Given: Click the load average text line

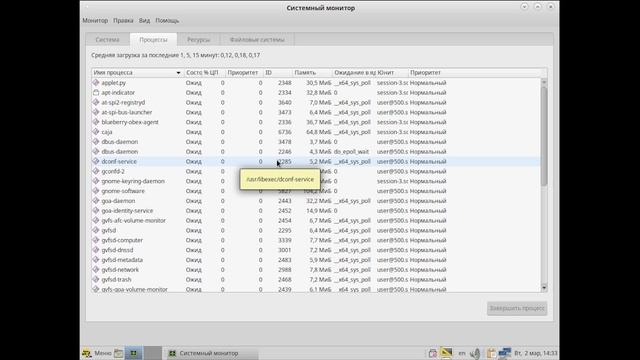Looking at the screenshot, I should tap(176, 55).
